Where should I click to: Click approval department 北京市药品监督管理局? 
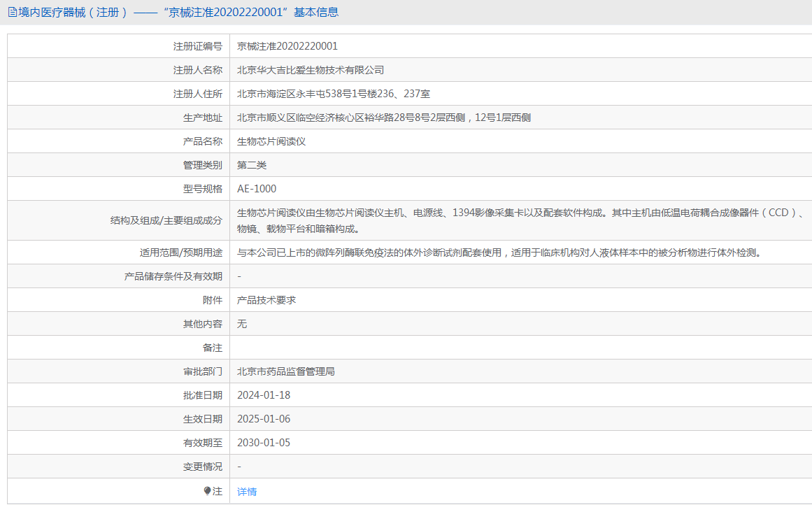click(x=286, y=371)
